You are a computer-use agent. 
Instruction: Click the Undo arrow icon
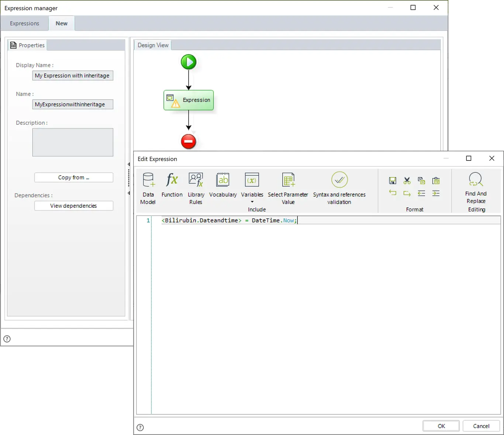(x=393, y=193)
